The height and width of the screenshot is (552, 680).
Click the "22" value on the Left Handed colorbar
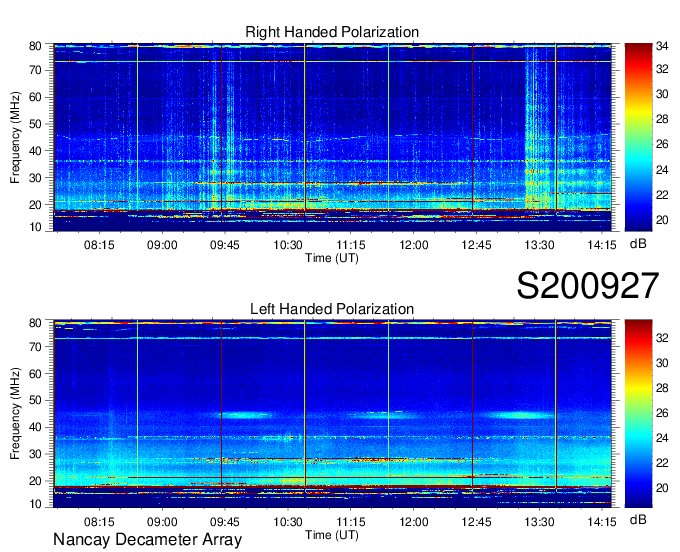click(662, 463)
